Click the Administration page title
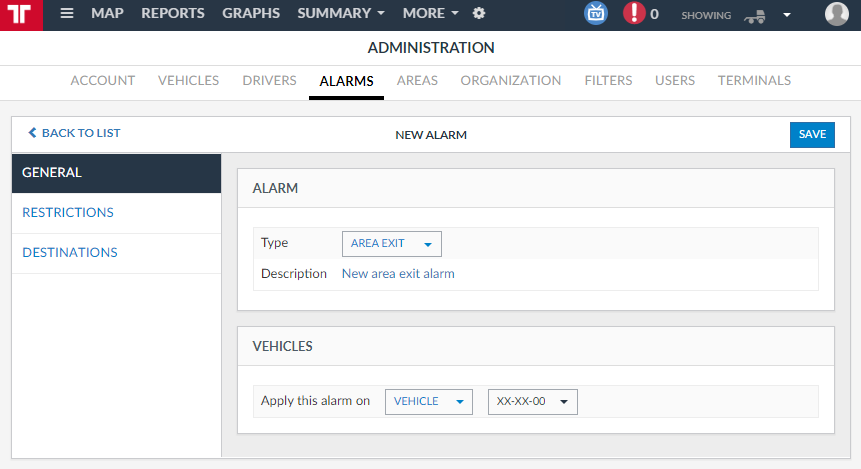861x469 pixels. 431,48
